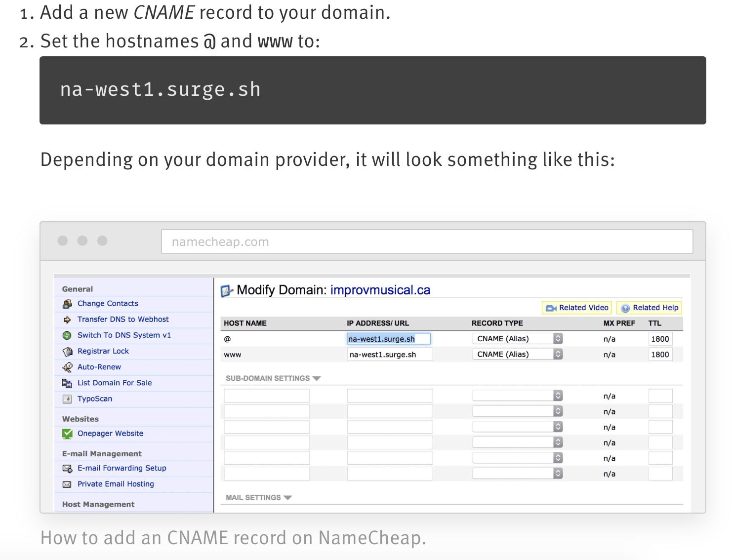732x560 pixels.
Task: Click the improvmusical.ca domain link
Action: point(380,290)
